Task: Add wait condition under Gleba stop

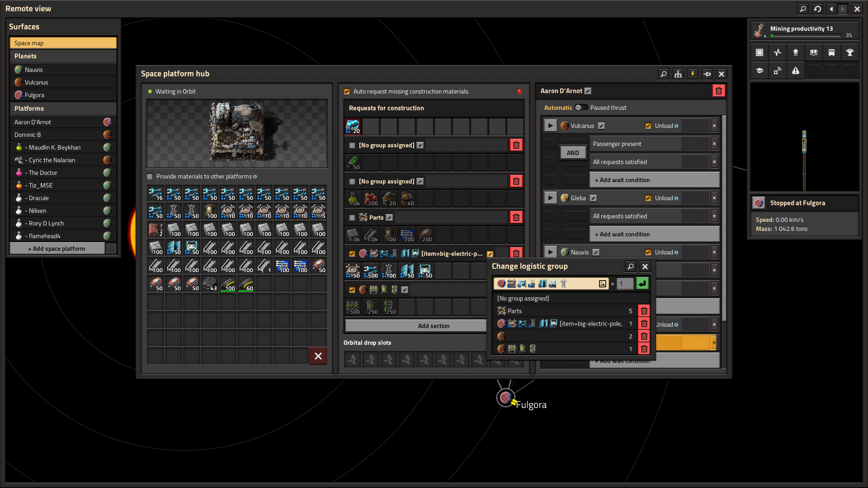Action: [x=654, y=234]
